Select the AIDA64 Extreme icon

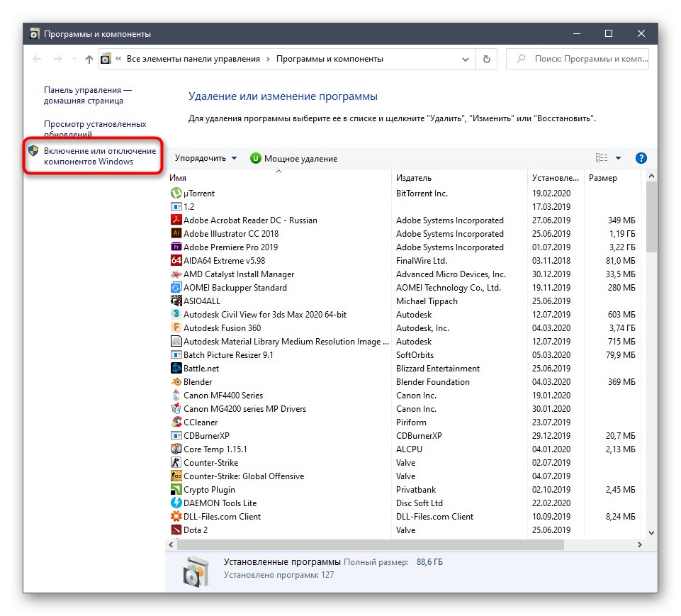tap(176, 260)
